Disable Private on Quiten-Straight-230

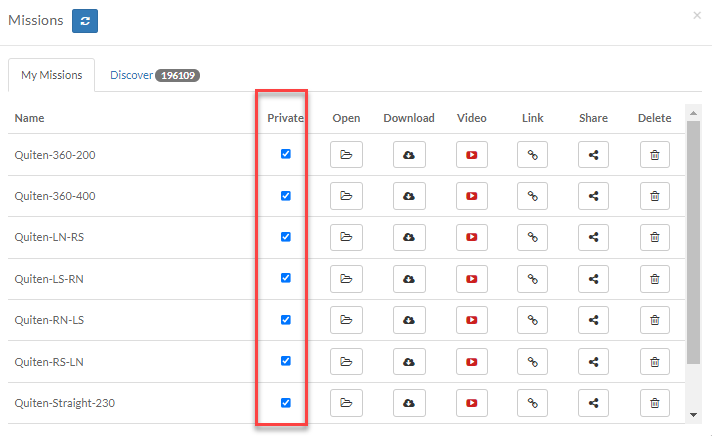(x=286, y=402)
